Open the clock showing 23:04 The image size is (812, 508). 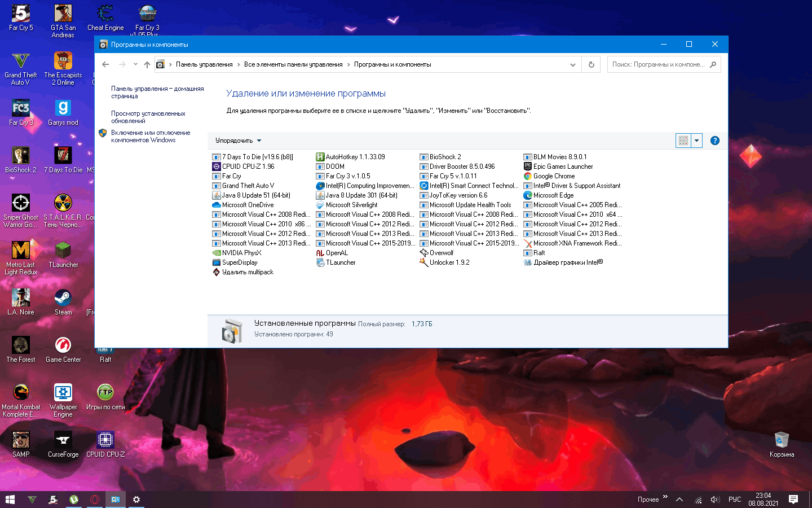(764, 500)
